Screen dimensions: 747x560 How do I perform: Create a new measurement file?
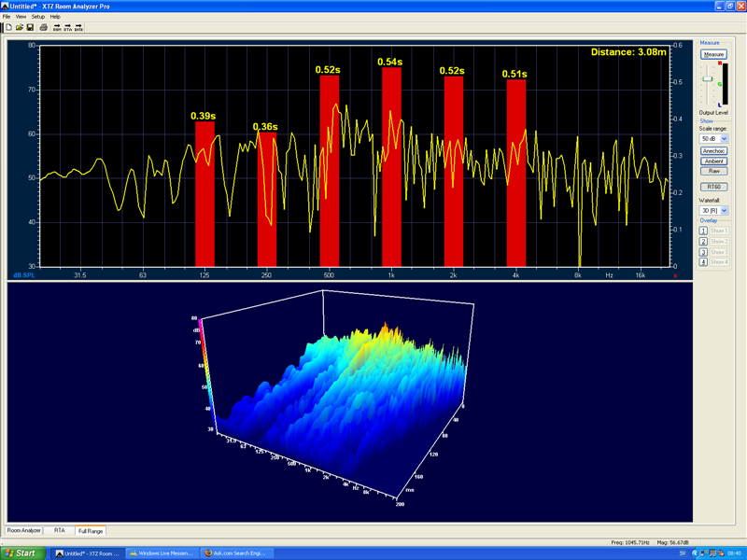tap(8, 28)
